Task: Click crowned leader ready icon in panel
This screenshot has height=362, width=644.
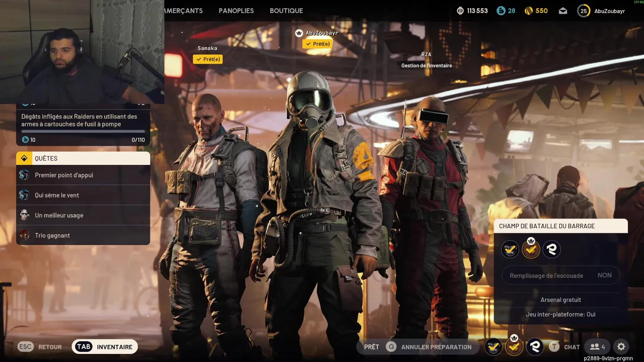Action: click(x=531, y=248)
